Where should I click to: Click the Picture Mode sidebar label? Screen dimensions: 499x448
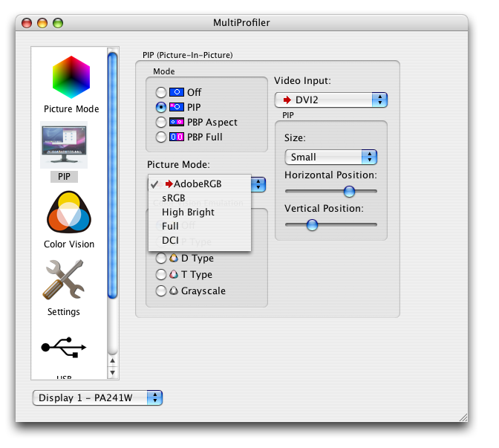71,109
